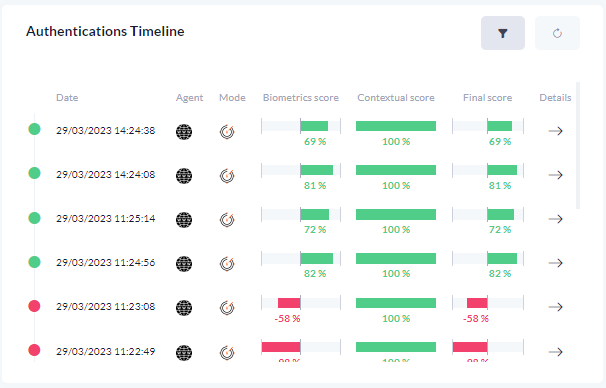Click the globe agent icon for 14:24:38
The width and height of the screenshot is (606, 388).
pyautogui.click(x=184, y=132)
